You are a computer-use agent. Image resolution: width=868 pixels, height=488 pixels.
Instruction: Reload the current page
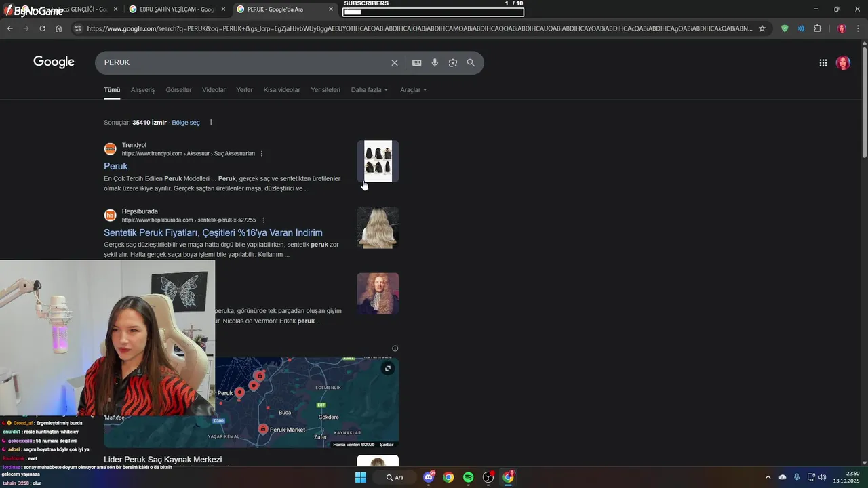click(x=42, y=28)
